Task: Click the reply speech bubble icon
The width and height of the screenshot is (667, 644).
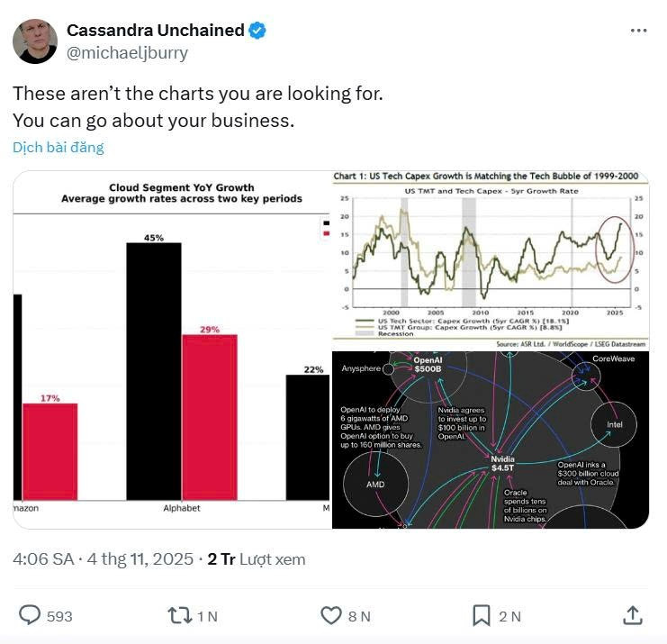Action: pyautogui.click(x=30, y=615)
